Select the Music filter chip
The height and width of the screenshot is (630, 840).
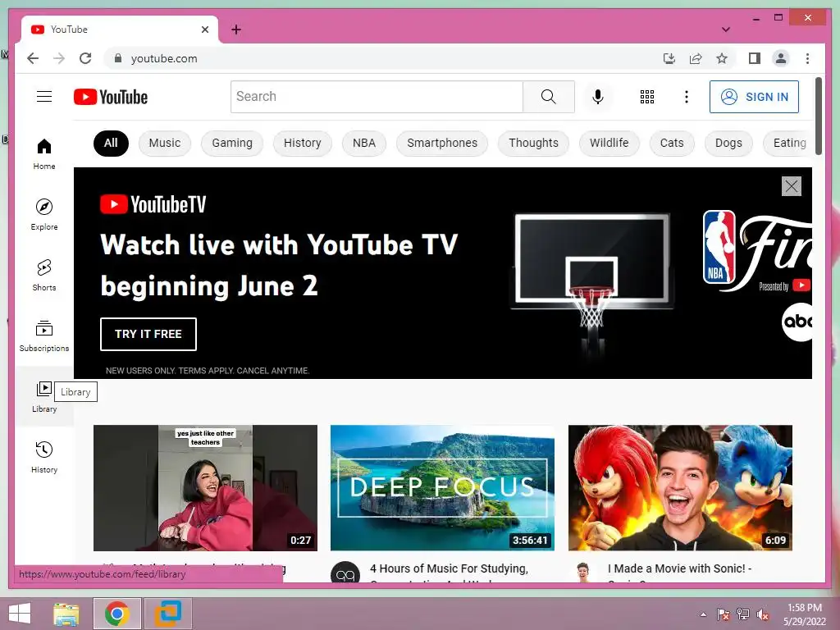click(164, 143)
